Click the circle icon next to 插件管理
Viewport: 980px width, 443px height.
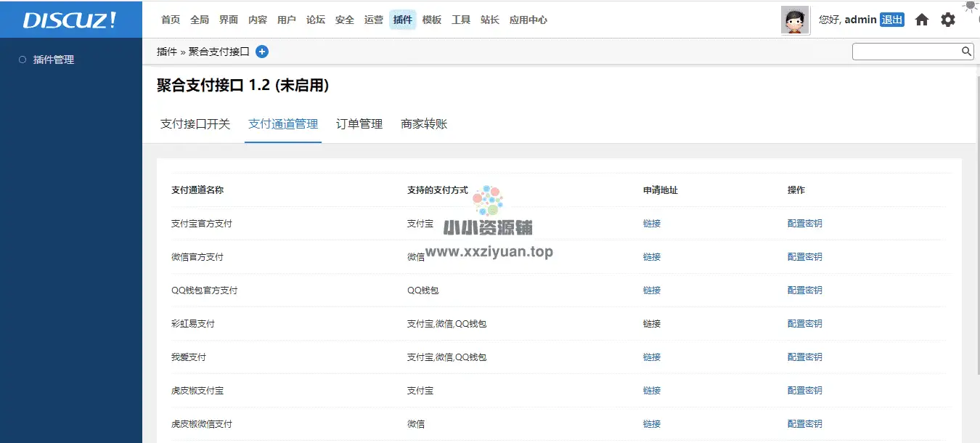23,60
